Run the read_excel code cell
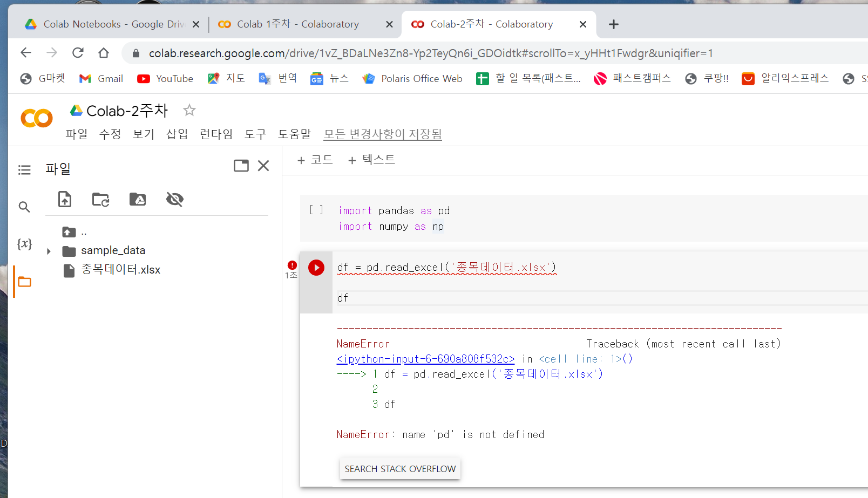This screenshot has width=868, height=498. pos(316,268)
